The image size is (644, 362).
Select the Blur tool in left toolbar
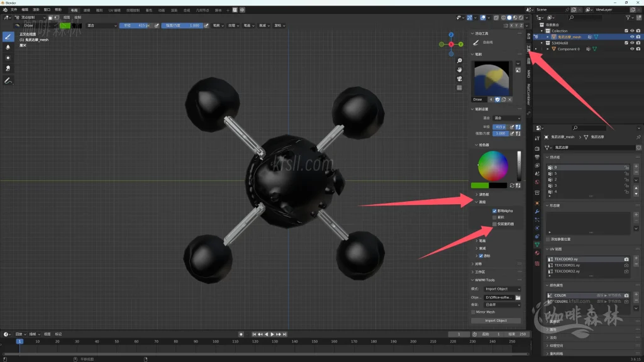pos(8,47)
